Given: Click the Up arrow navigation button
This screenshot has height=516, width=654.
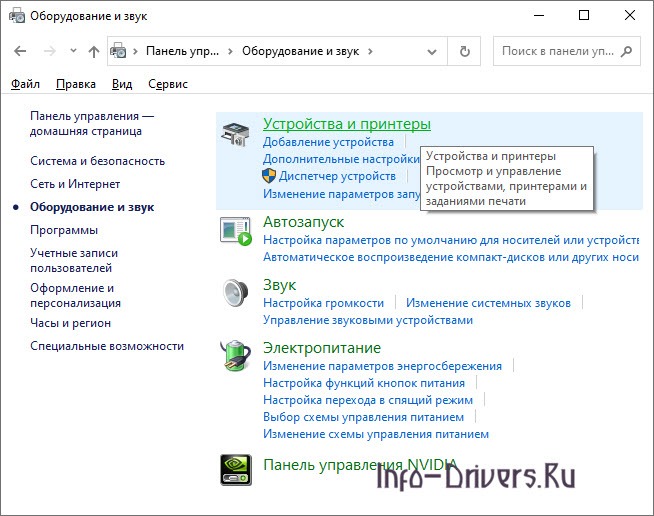Looking at the screenshot, I should tap(94, 51).
